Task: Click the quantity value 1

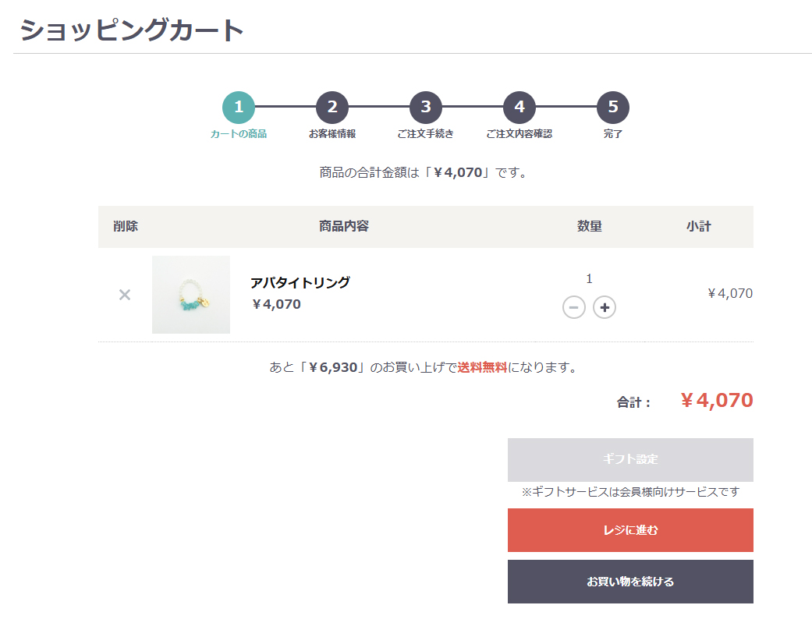Action: pyautogui.click(x=589, y=279)
